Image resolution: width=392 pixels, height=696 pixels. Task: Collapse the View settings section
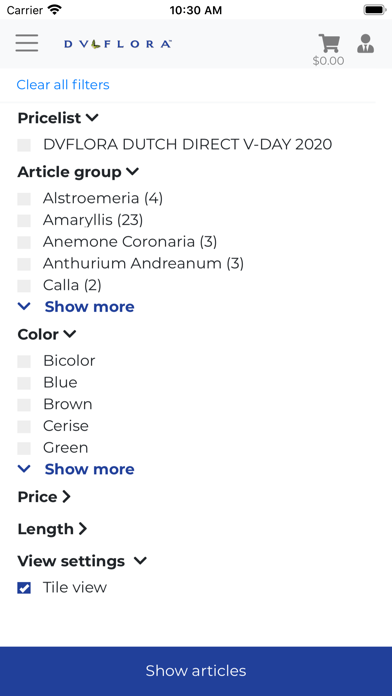(140, 561)
